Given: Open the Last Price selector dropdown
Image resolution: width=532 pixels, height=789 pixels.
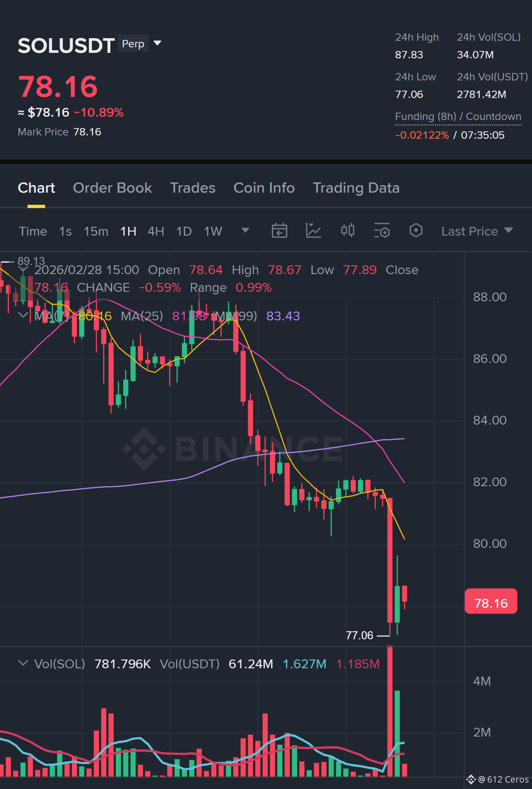Looking at the screenshot, I should pos(477,231).
